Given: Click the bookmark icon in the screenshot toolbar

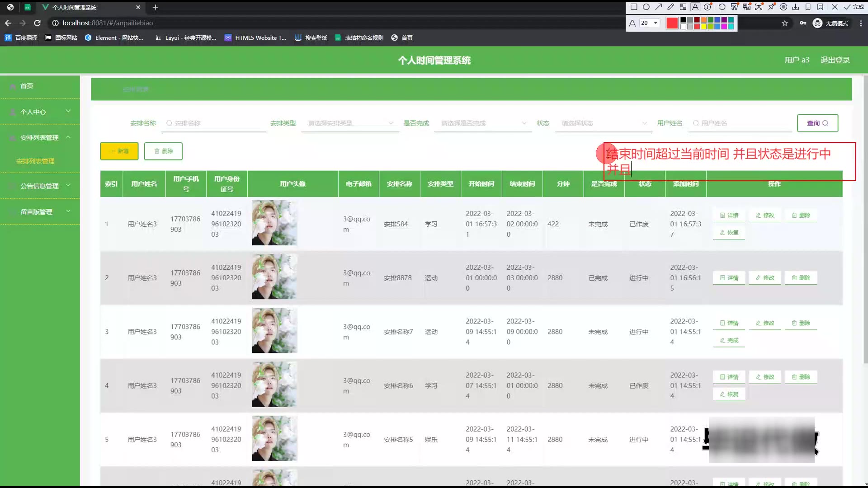Looking at the screenshot, I should [820, 7].
